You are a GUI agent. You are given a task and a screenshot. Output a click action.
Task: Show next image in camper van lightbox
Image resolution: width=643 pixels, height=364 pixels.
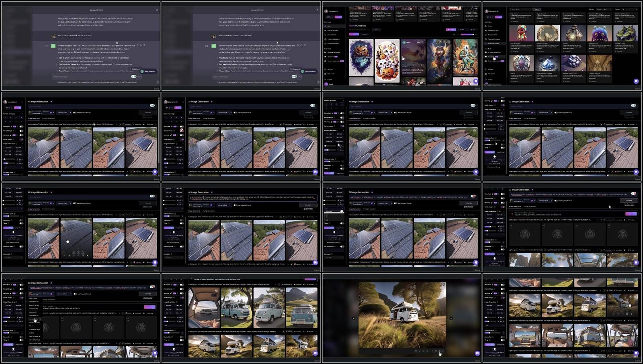pos(451,318)
